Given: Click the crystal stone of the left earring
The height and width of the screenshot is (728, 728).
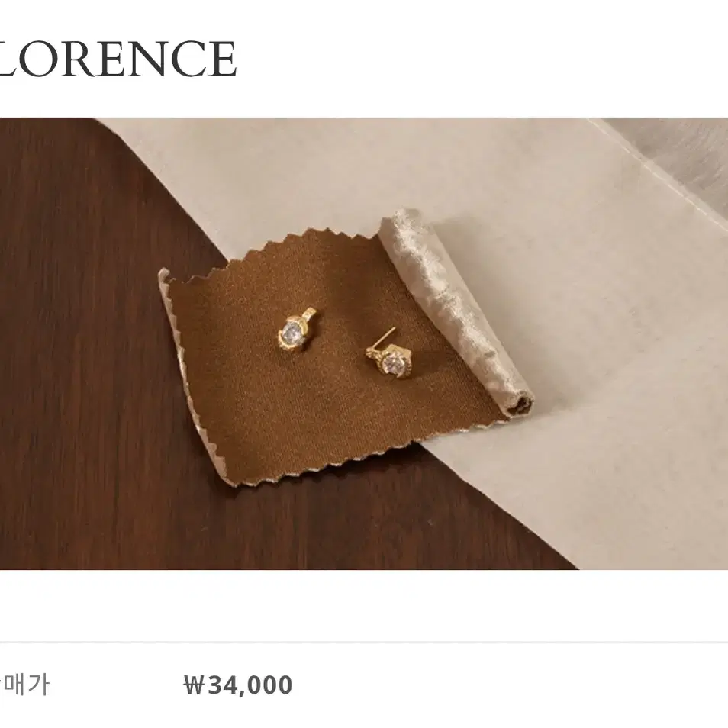Looking at the screenshot, I should click(x=292, y=332).
